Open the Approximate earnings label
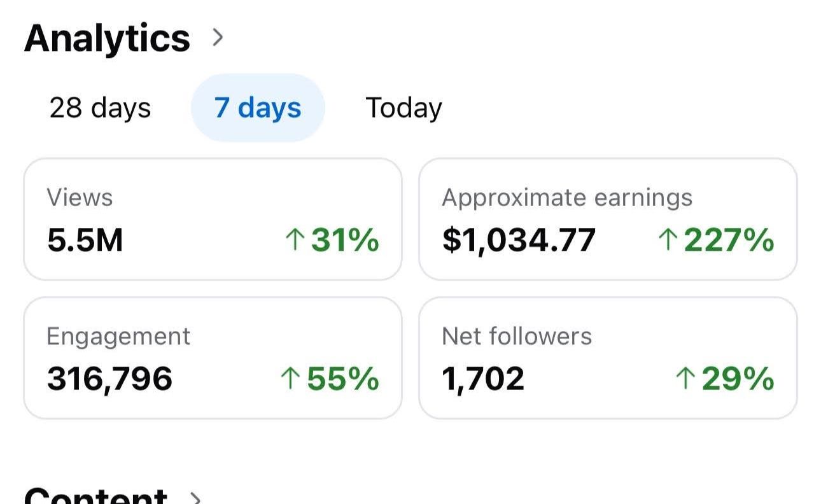Image resolution: width=821 pixels, height=504 pixels. pyautogui.click(x=566, y=198)
